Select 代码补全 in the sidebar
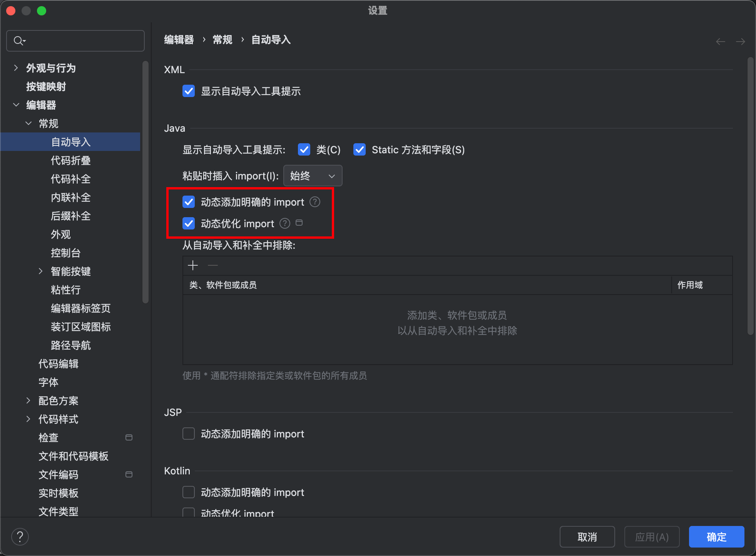756x556 pixels. click(71, 179)
